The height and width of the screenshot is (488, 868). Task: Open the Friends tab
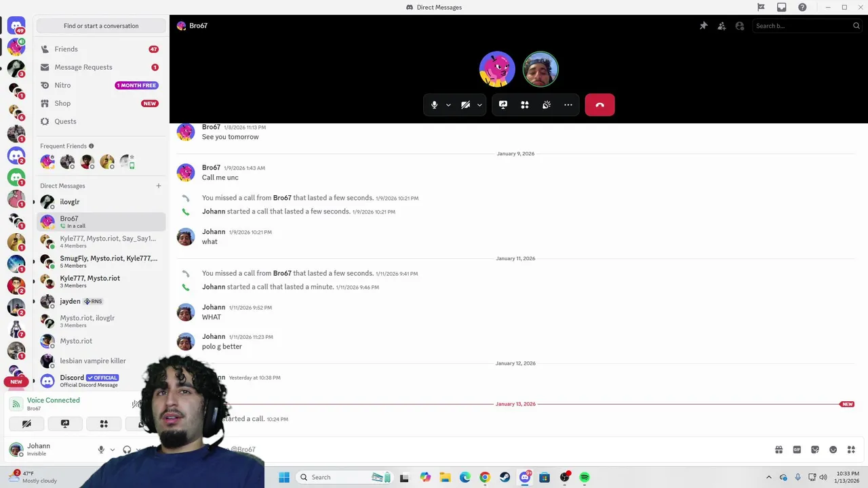point(101,49)
